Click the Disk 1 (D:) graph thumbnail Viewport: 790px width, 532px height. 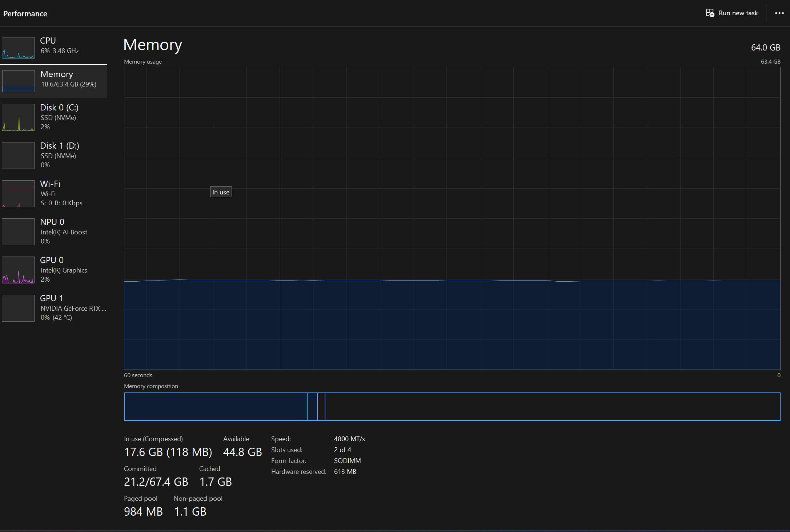coord(18,155)
